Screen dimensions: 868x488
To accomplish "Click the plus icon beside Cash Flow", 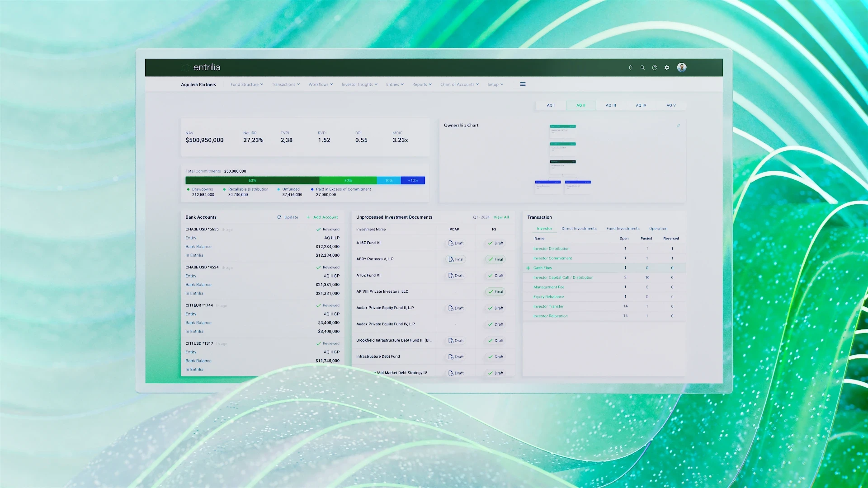I will (x=528, y=268).
